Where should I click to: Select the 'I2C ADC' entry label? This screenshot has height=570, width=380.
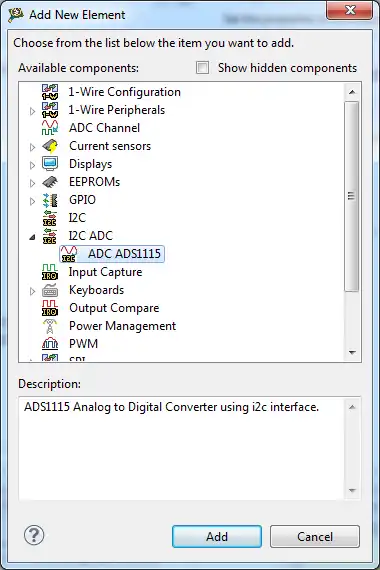(91, 236)
